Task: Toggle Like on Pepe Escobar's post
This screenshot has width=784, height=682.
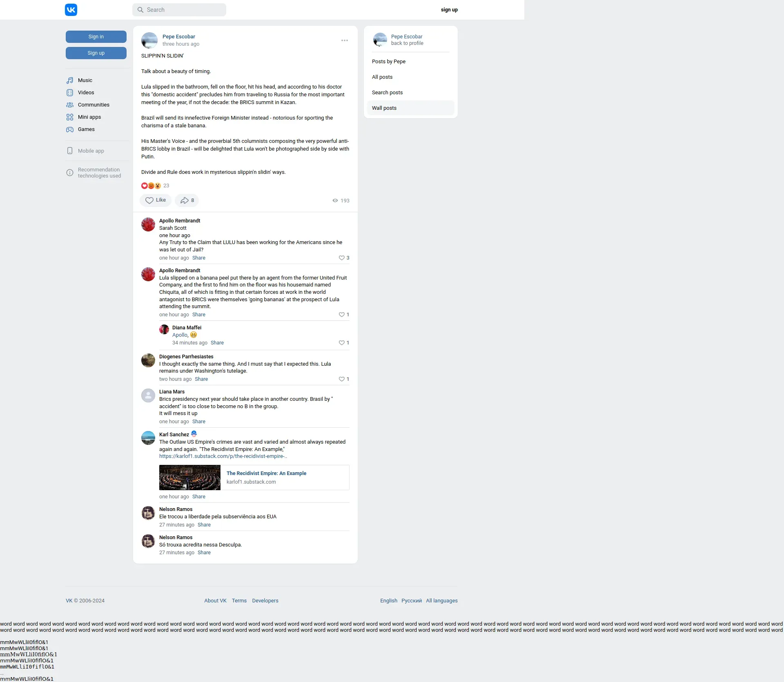Action: (156, 200)
